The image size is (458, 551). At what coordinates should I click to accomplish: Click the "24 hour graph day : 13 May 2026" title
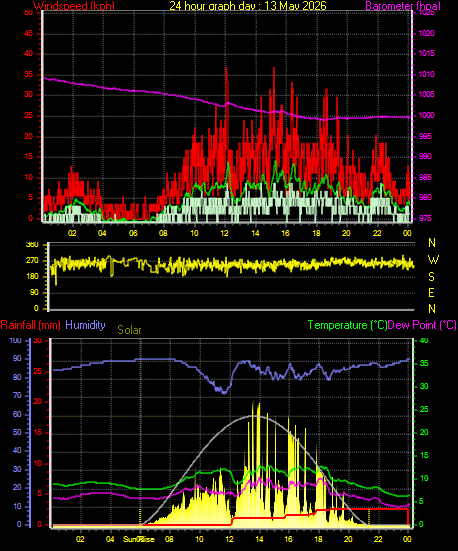click(248, 6)
